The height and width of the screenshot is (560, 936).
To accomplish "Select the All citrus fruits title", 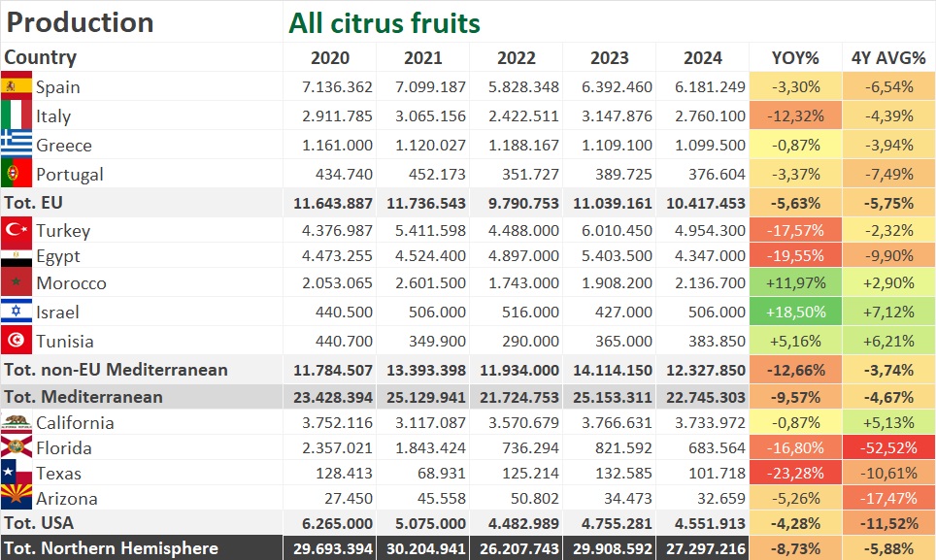I will [x=384, y=21].
